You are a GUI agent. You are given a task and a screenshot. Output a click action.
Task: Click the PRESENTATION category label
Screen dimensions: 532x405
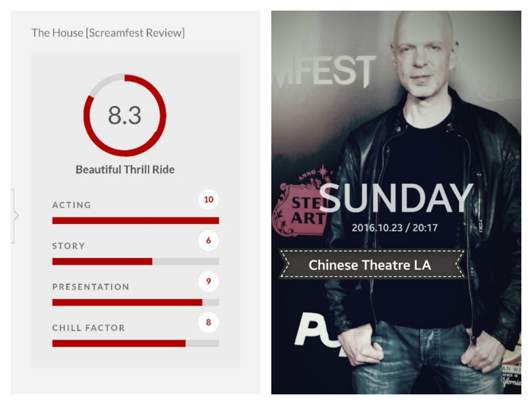coord(90,287)
